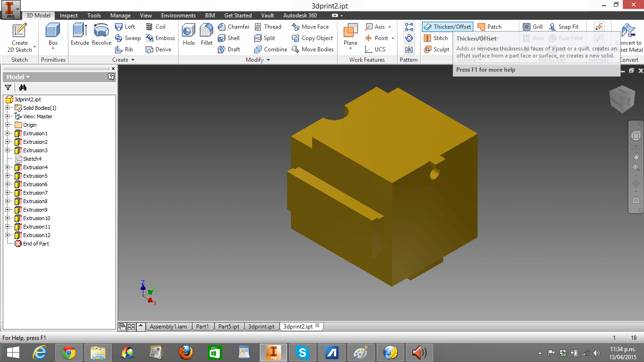Screen dimensions: 644x362
Task: Switch to the Inspect ribbon tab
Action: tap(69, 16)
